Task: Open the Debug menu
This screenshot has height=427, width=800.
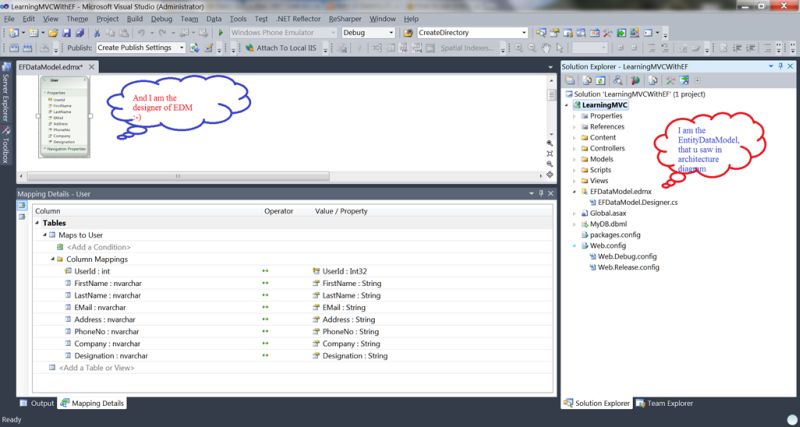Action: 162,19
